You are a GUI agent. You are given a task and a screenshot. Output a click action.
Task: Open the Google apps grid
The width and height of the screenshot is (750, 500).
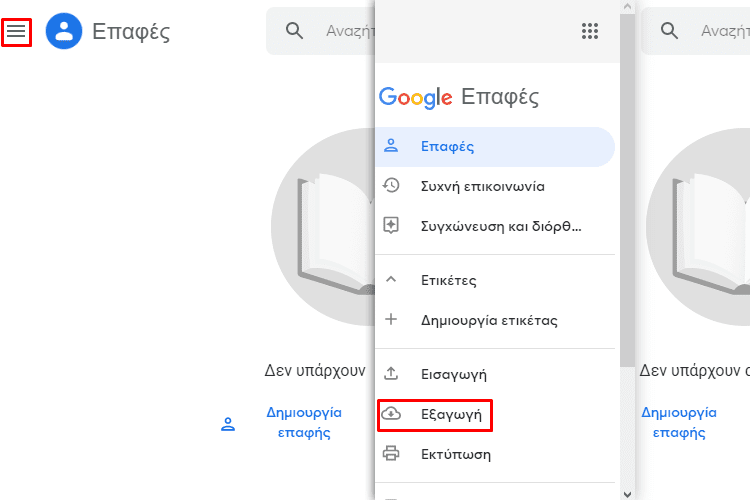pos(590,31)
